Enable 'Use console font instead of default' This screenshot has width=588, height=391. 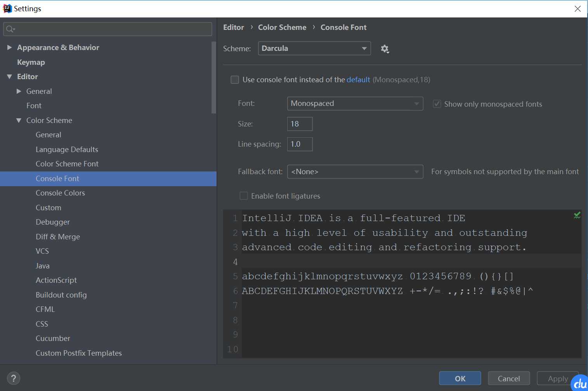coord(235,80)
